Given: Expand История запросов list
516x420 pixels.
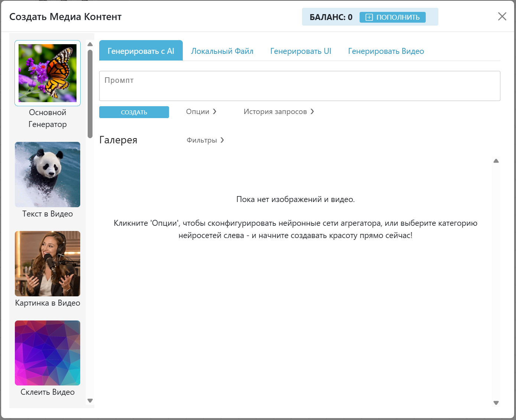Looking at the screenshot, I should (279, 112).
